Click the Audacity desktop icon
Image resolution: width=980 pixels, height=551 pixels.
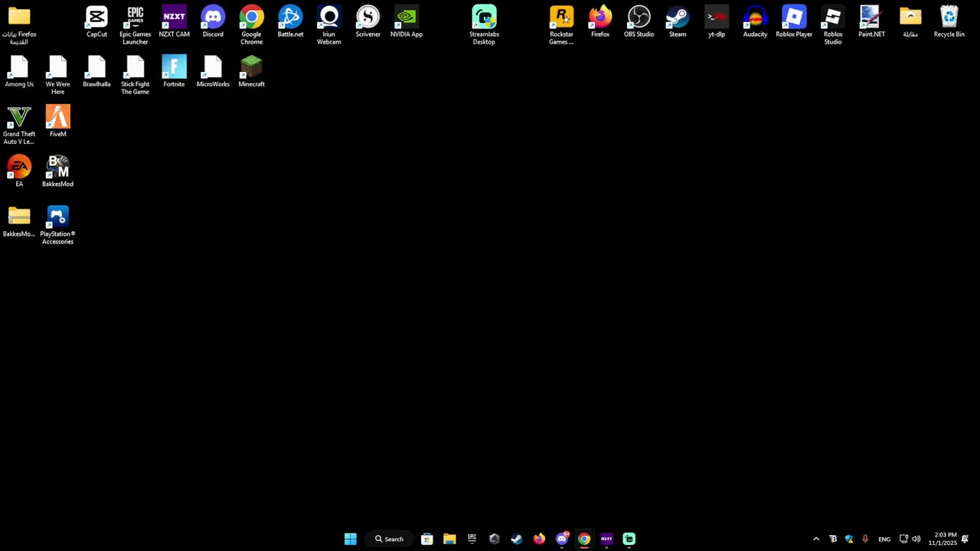point(755,21)
